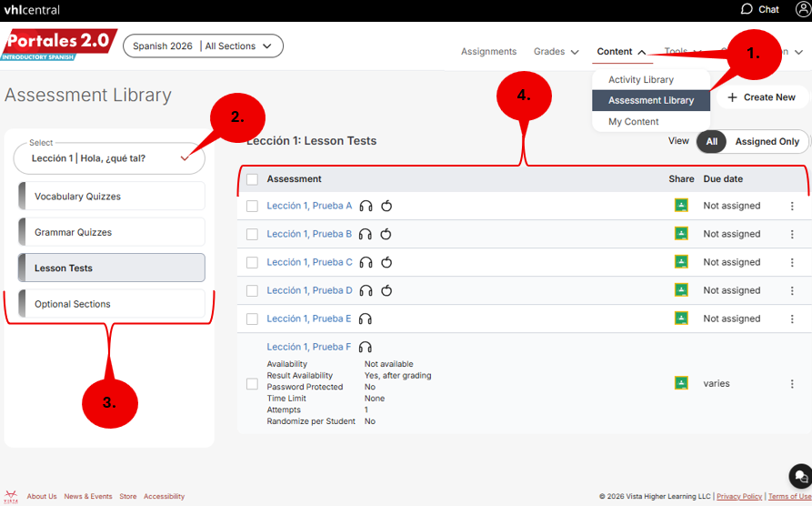812x506 pixels.
Task: Share Prueba C to Google Classroom
Action: point(681,262)
